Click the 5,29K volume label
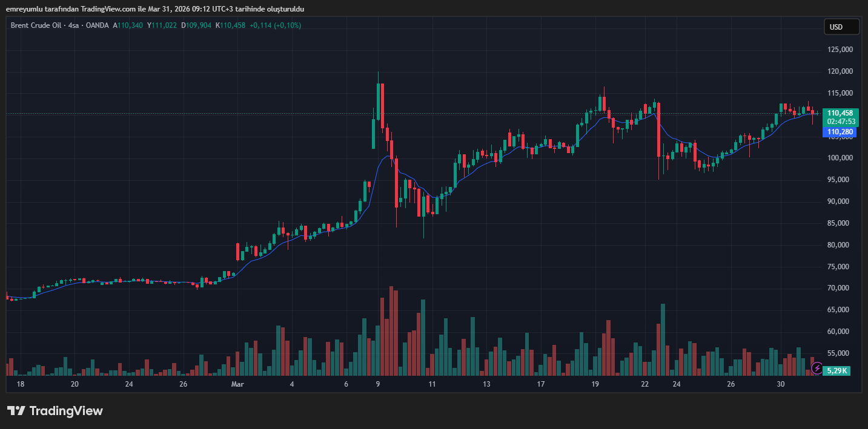The height and width of the screenshot is (429, 868). click(x=840, y=370)
